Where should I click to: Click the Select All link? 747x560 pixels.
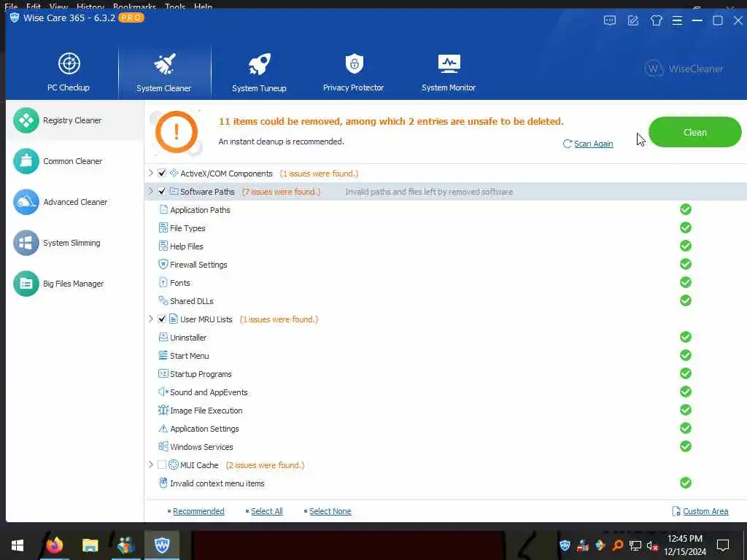[x=267, y=511]
